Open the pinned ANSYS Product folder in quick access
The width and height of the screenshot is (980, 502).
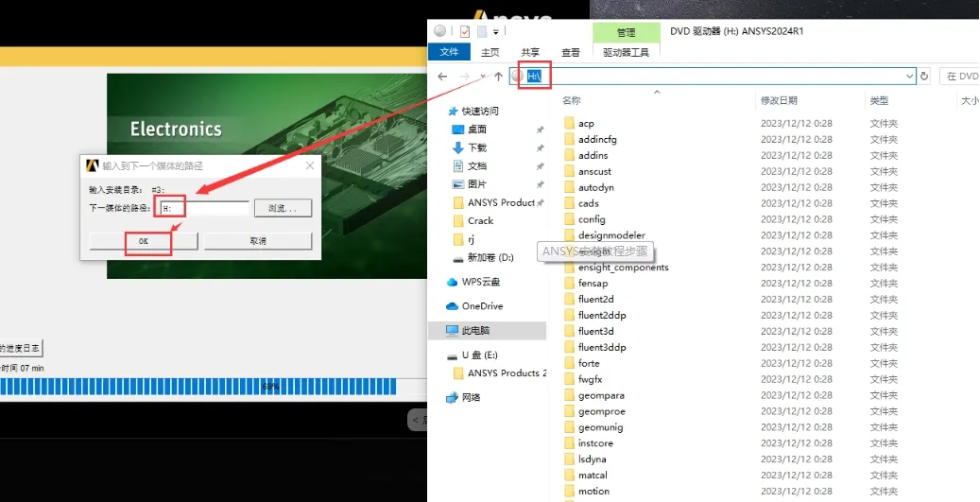(x=501, y=202)
